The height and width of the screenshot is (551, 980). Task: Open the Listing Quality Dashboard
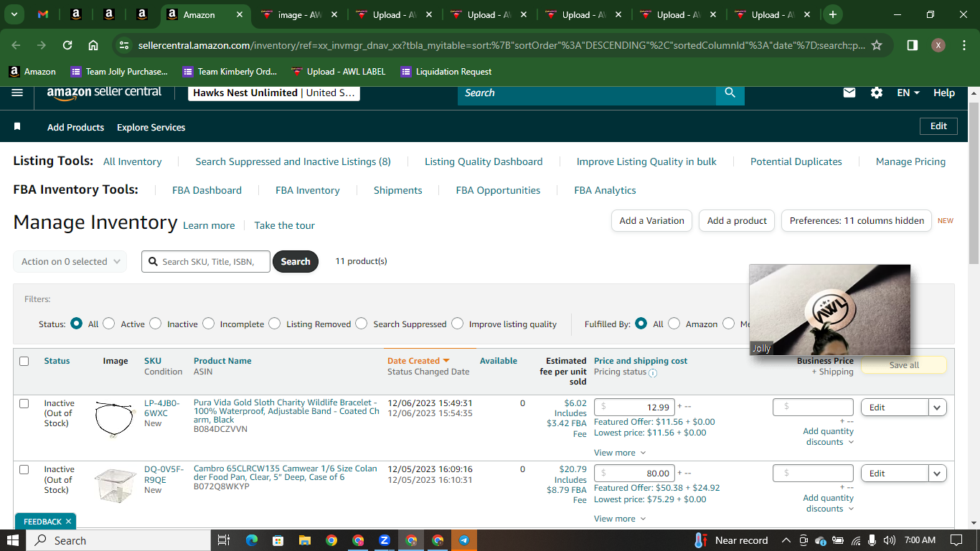484,161
